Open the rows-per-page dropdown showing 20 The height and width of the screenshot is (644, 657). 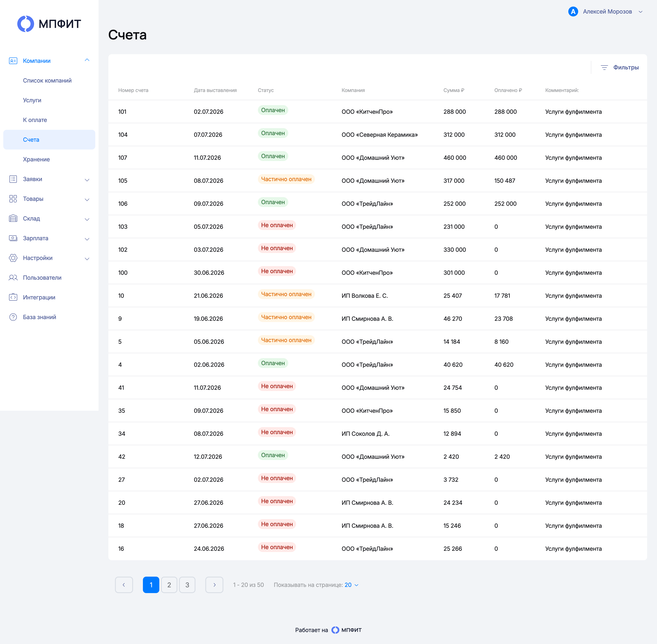(x=351, y=585)
